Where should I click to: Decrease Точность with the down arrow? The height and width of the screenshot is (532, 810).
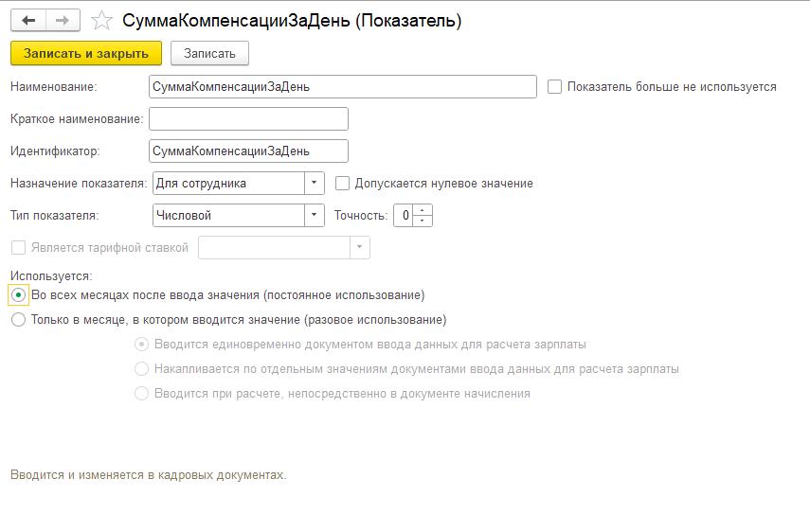coord(423,221)
